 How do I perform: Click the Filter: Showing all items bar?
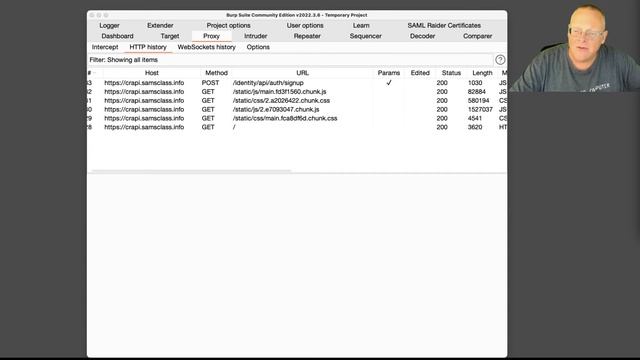[290, 60]
